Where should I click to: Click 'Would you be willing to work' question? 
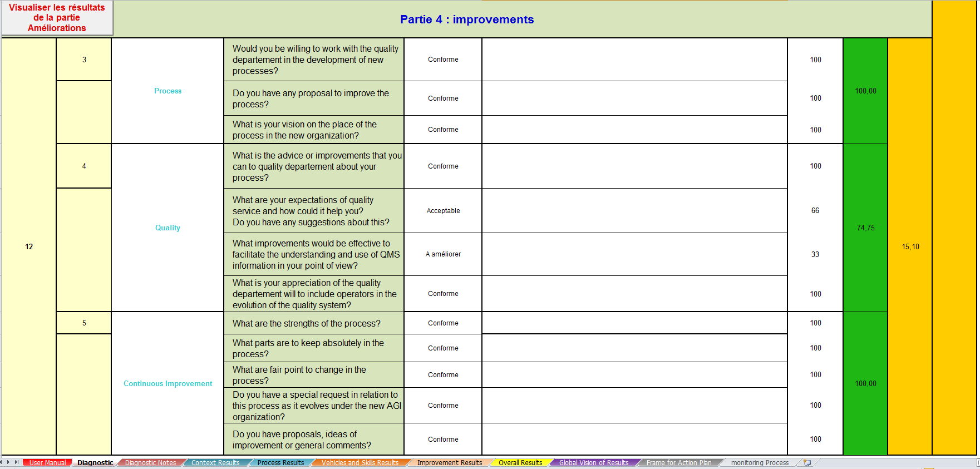tap(314, 60)
